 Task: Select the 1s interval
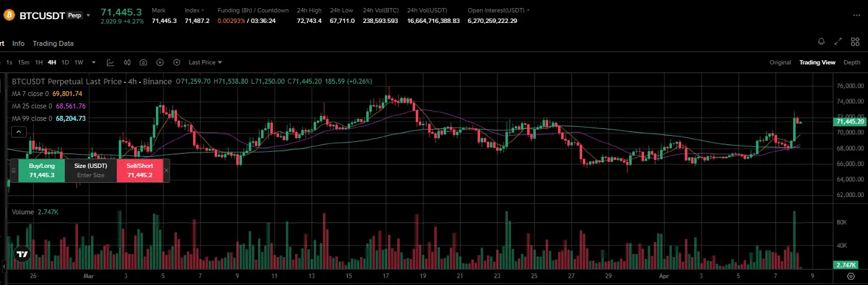tap(9, 63)
